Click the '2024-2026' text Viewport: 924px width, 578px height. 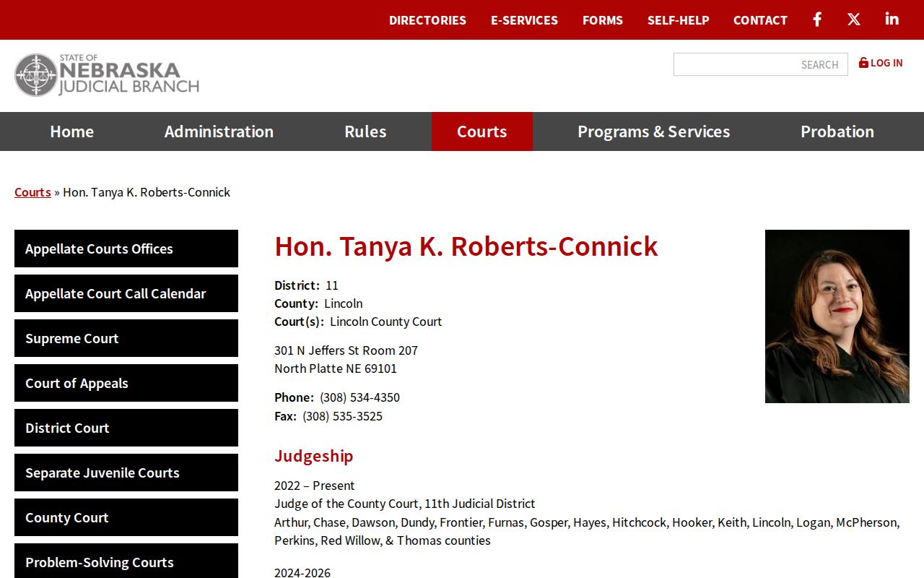[302, 572]
